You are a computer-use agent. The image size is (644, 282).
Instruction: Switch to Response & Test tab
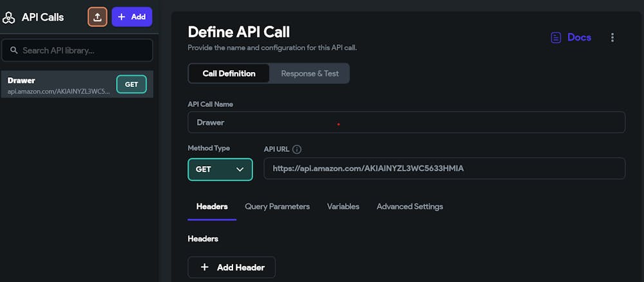point(310,73)
